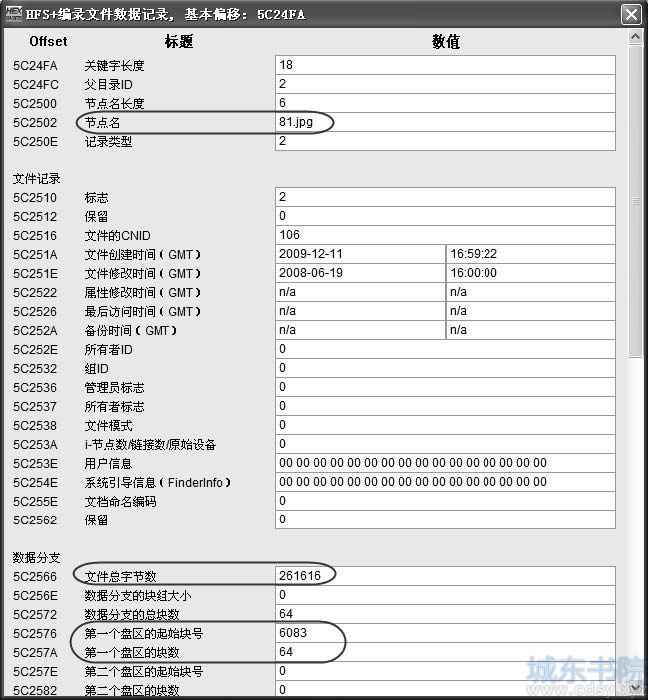The image size is (648, 700).
Task: Click the 文件记录 section heading
Action: (x=36, y=179)
